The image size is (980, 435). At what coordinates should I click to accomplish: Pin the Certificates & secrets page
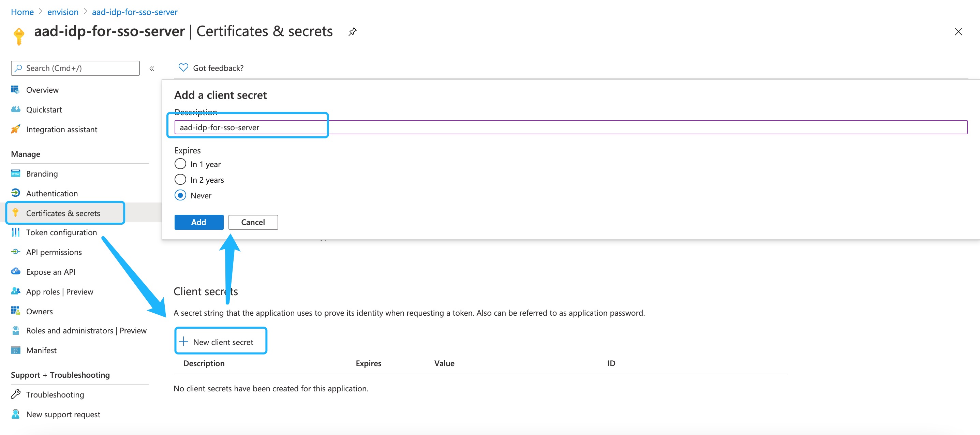352,32
